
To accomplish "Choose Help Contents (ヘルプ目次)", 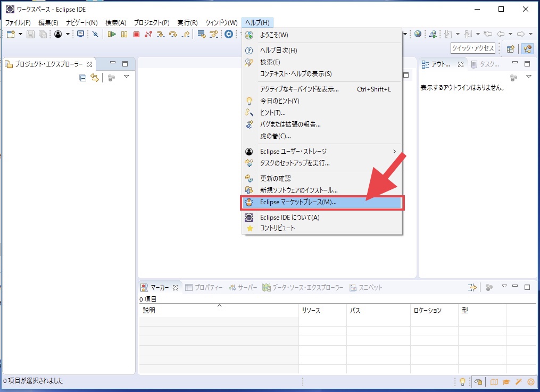I will [322, 50].
